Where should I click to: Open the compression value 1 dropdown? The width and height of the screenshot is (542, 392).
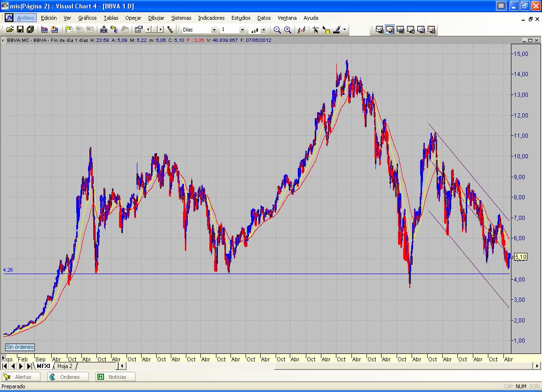(242, 30)
